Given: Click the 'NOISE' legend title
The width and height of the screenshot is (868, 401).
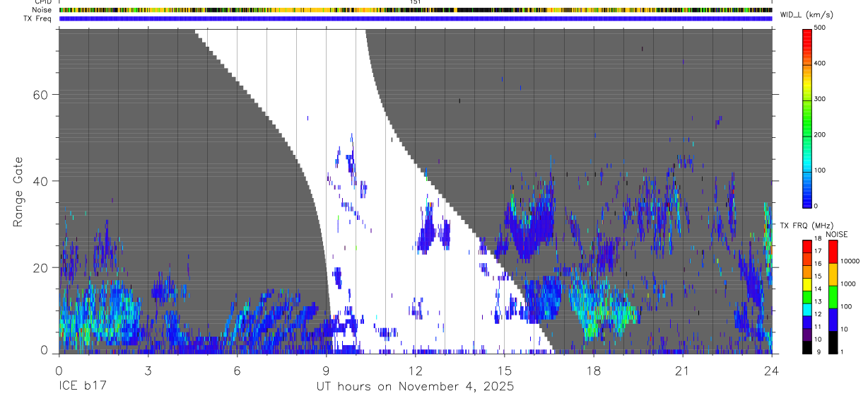Looking at the screenshot, I should (x=836, y=234).
